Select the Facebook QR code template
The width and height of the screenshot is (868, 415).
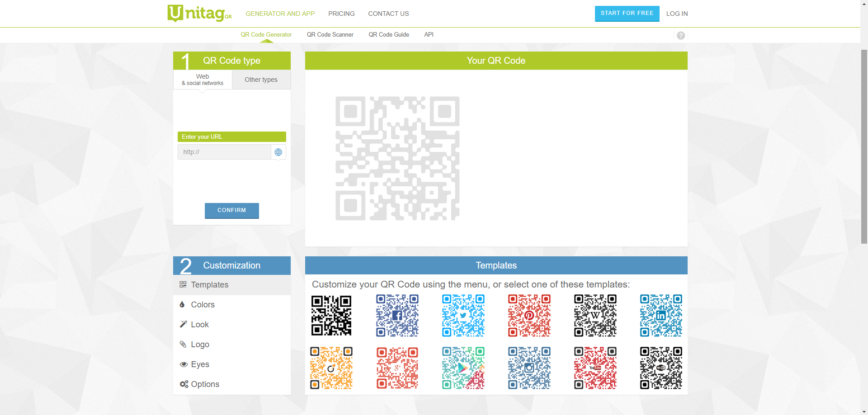(397, 316)
